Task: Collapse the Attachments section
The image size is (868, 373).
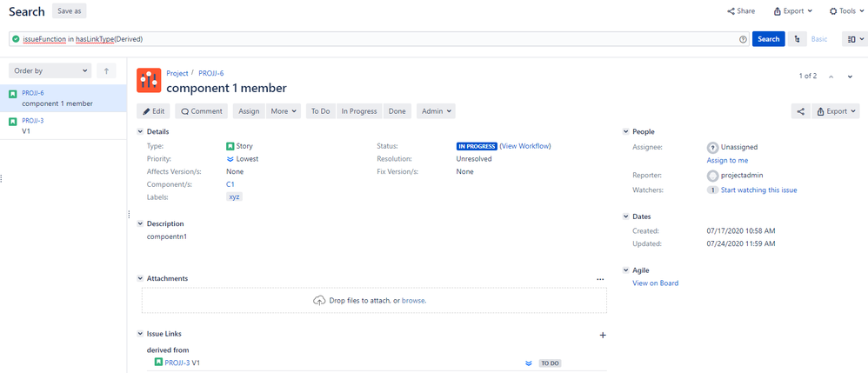Action: (140, 278)
